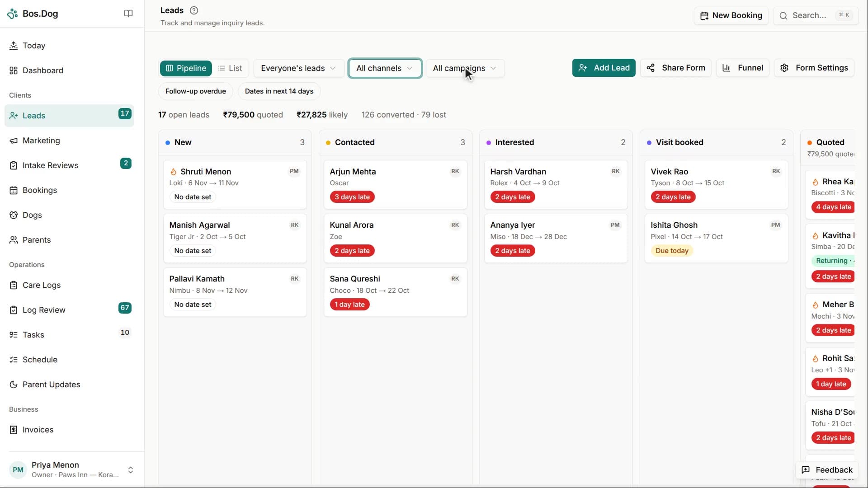The width and height of the screenshot is (868, 488).
Task: Click the Parents people icon
Action: 14,240
